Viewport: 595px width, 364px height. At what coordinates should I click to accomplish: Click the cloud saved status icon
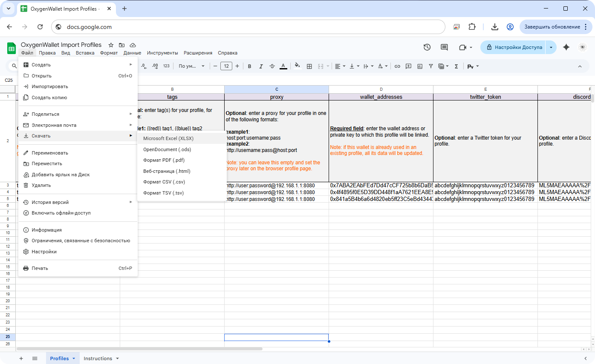tap(133, 45)
